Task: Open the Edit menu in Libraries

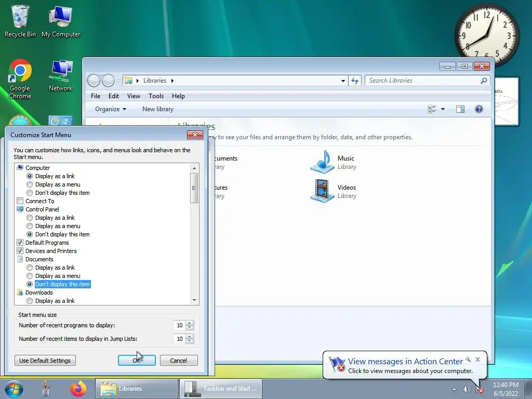Action: coord(114,96)
